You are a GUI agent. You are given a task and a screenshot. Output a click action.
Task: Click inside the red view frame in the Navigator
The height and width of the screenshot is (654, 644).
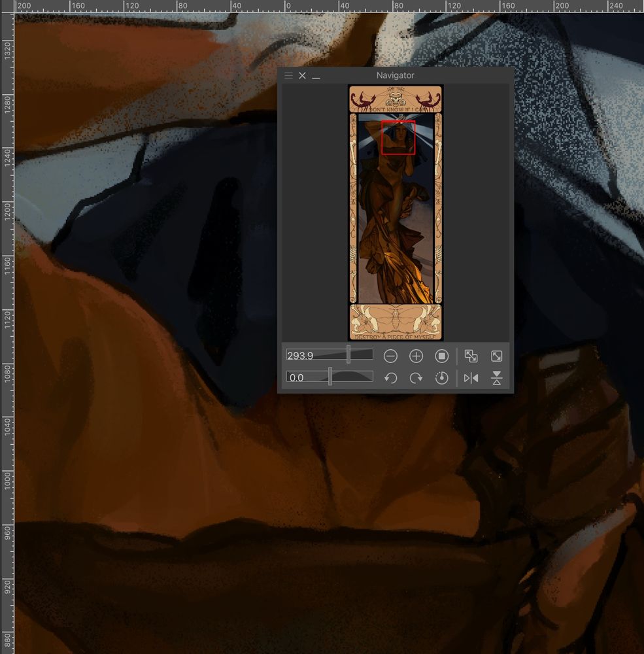pos(398,137)
